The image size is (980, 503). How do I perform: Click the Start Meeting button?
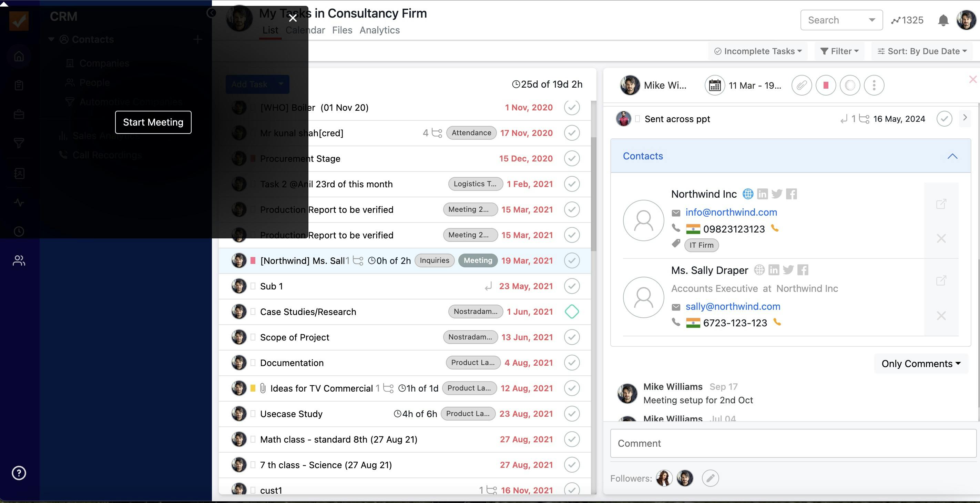(153, 122)
